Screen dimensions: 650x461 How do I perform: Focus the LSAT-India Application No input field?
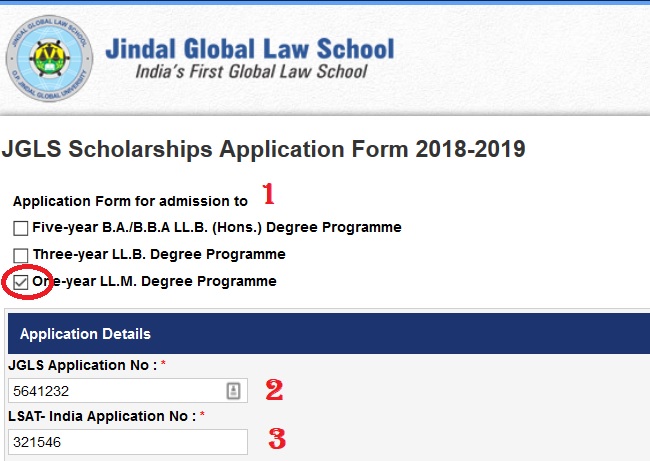127,441
